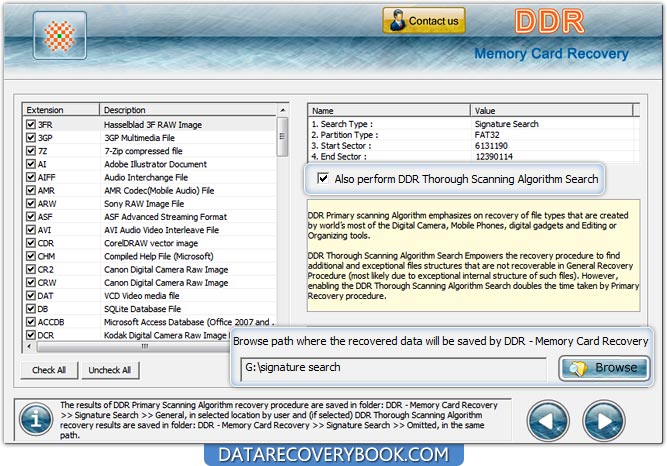Click the extension list vertical scrollbar thumb
The image size is (667, 466).
coord(282,137)
